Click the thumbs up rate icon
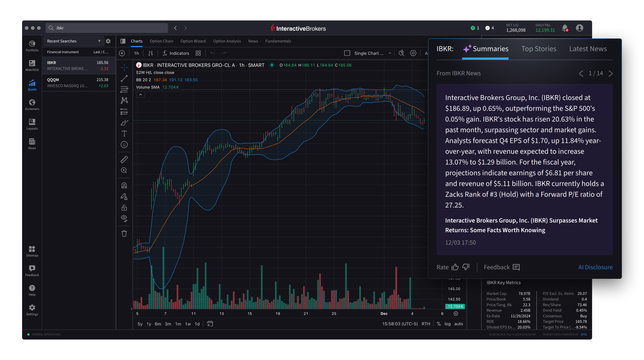This screenshot has width=644, height=360. [455, 267]
